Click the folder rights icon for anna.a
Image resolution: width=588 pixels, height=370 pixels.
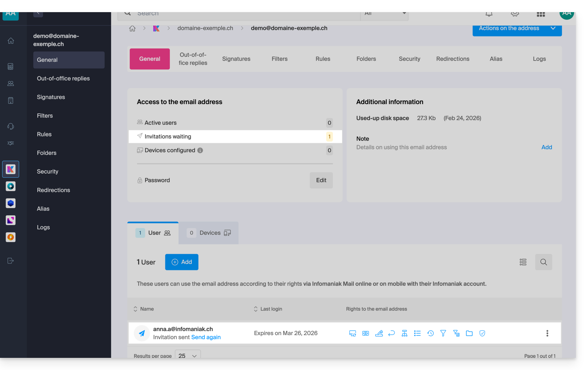pyautogui.click(x=469, y=333)
